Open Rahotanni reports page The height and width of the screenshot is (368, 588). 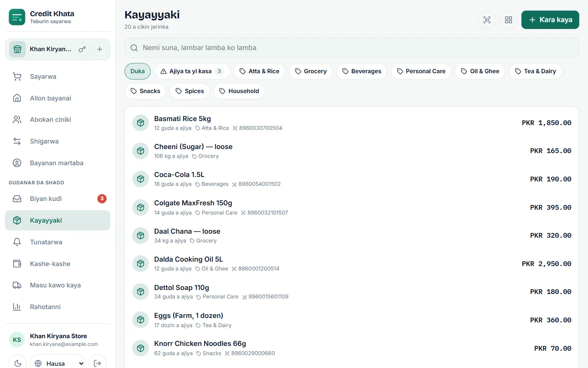[x=58, y=307]
